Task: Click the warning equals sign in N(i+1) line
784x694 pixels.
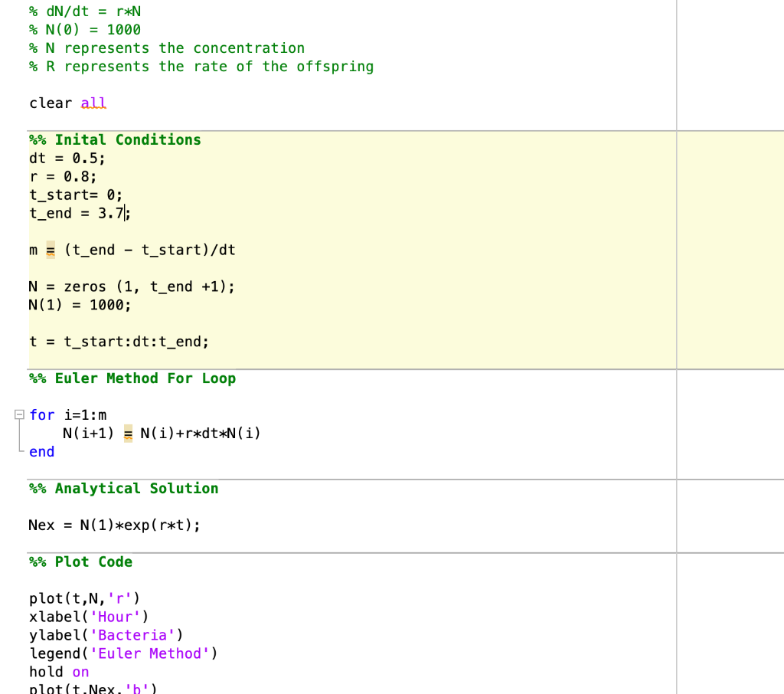Action: click(x=128, y=434)
